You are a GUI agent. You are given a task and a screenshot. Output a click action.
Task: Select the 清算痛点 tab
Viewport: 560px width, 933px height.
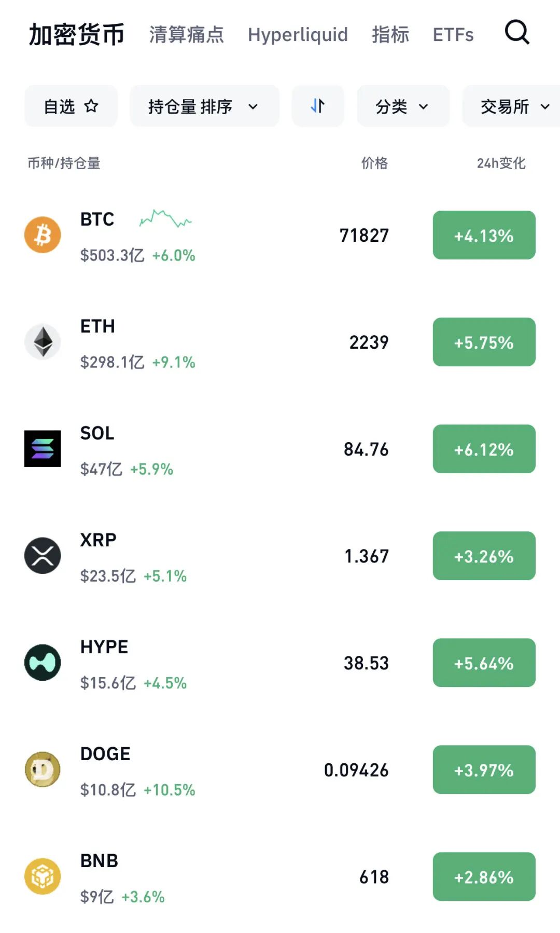click(x=186, y=35)
